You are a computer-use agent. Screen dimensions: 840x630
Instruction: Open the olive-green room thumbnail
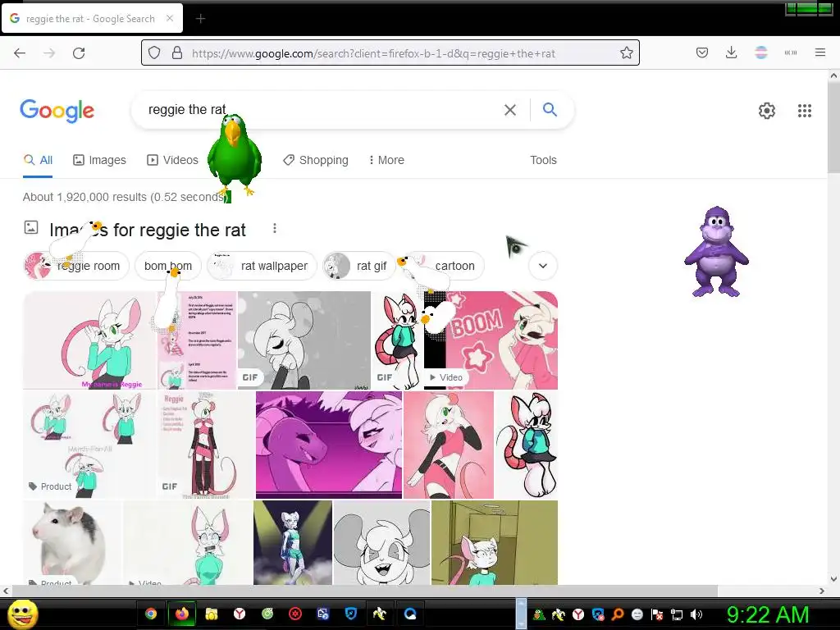coord(495,542)
